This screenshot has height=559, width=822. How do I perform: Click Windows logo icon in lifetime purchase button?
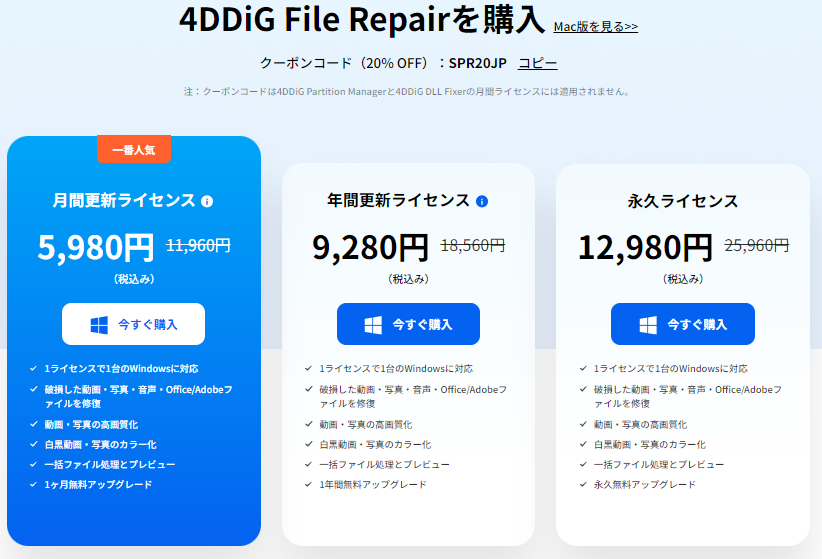click(x=648, y=325)
